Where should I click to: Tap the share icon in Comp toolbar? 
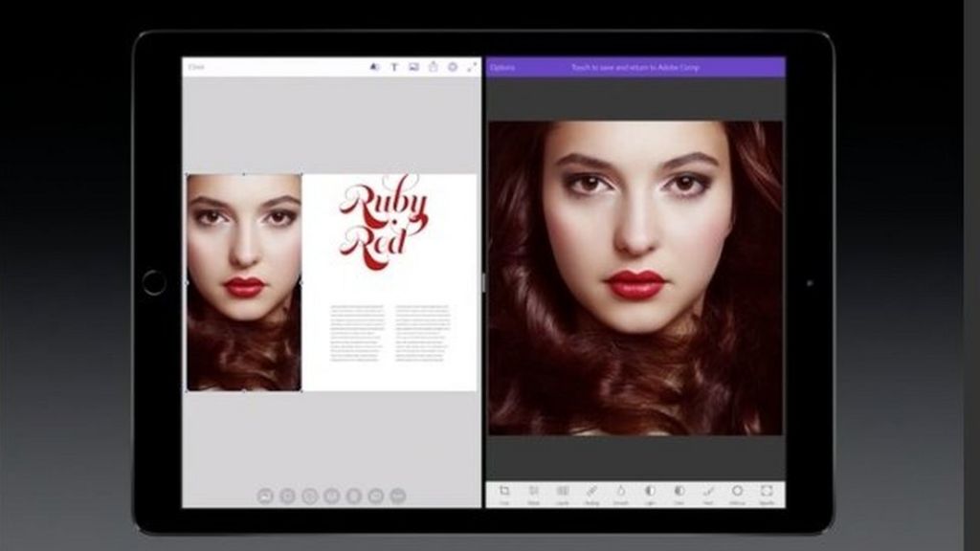click(434, 66)
